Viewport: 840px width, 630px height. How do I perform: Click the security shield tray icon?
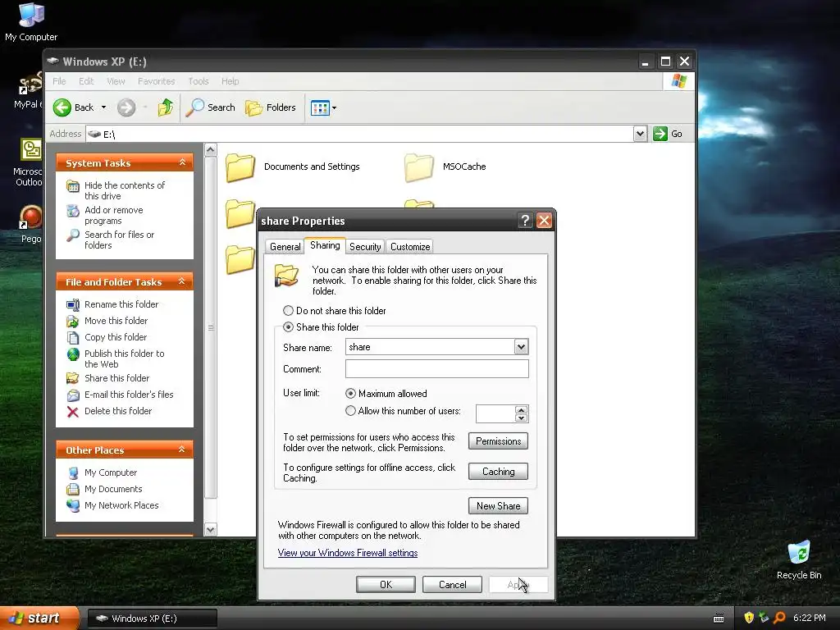click(749, 618)
